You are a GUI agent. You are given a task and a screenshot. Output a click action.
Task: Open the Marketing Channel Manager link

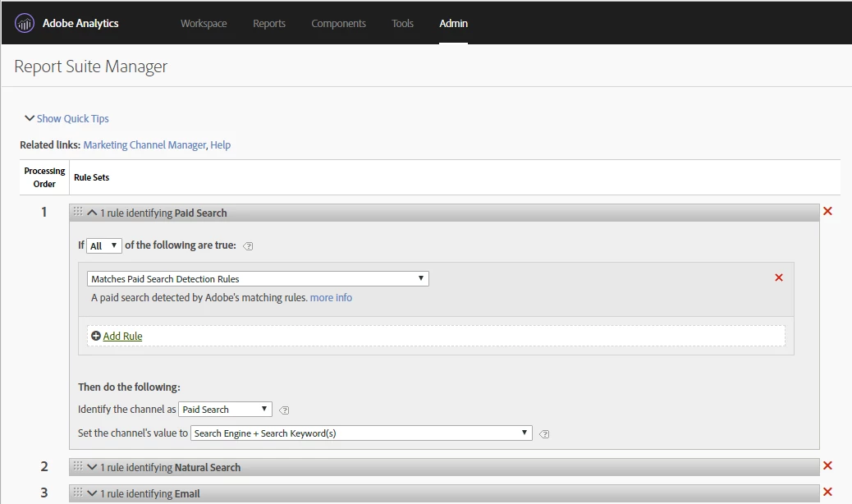pos(144,145)
